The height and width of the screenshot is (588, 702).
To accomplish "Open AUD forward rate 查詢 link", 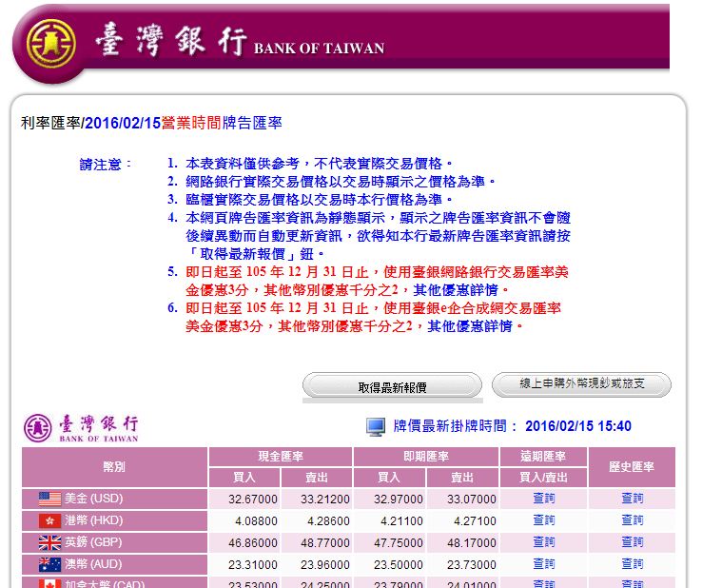I will [x=543, y=564].
